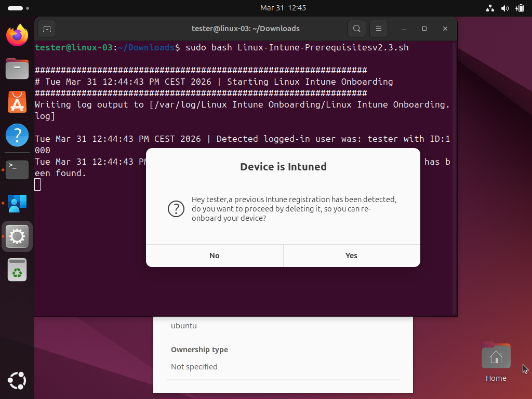Open the calendar via the Mar 31 clock
This screenshot has height=399, width=532.
[x=283, y=8]
